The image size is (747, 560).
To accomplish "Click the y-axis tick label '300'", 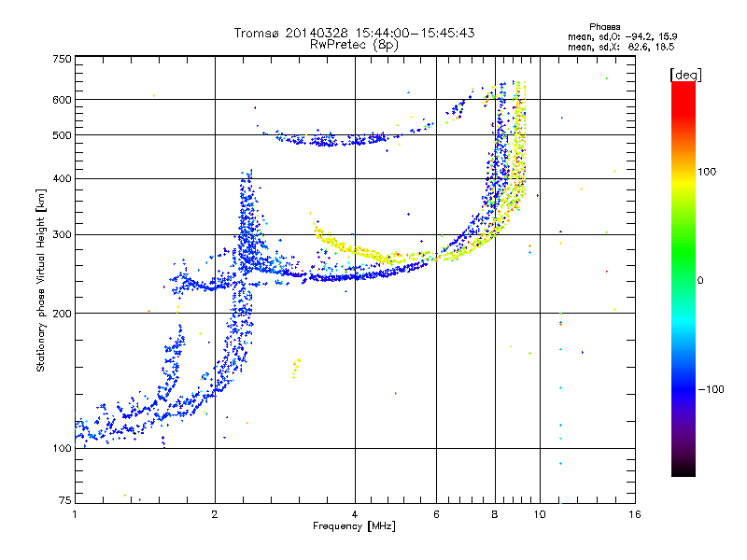I will point(63,235).
